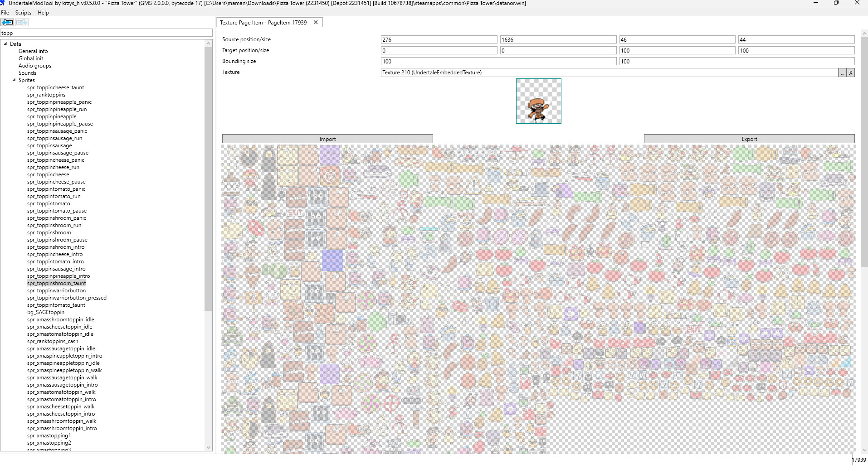This screenshot has height=465, width=868.
Task: Select spr_toppinshroom_intro sprite
Action: pos(56,247)
